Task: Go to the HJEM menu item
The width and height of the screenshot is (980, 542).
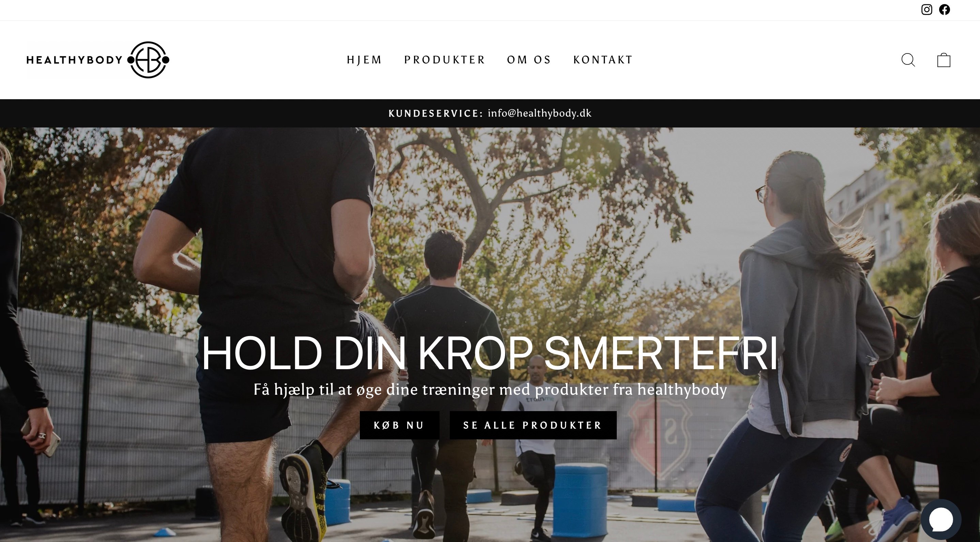Action: [x=364, y=60]
